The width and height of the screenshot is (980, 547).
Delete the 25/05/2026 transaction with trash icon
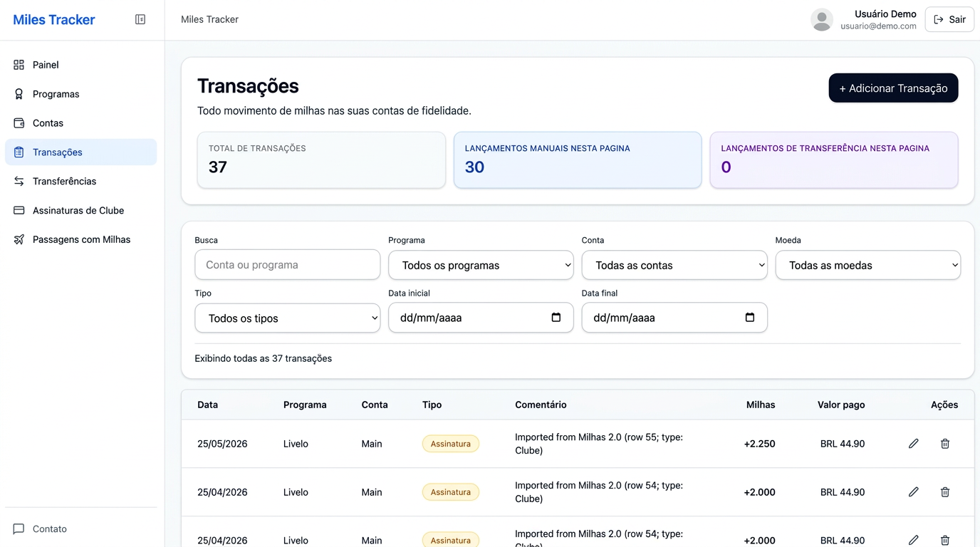[945, 444]
